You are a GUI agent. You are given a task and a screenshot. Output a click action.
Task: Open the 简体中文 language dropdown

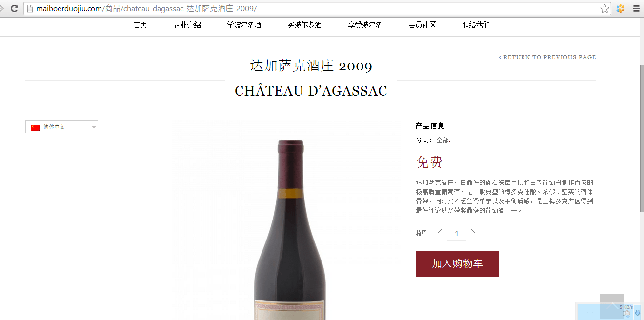pos(61,127)
